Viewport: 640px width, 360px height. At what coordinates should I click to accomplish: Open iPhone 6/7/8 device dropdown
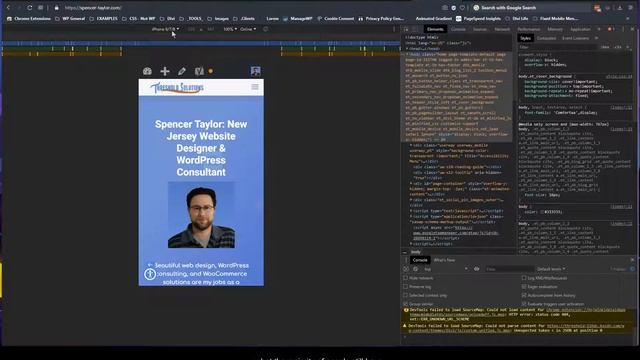click(x=165, y=29)
